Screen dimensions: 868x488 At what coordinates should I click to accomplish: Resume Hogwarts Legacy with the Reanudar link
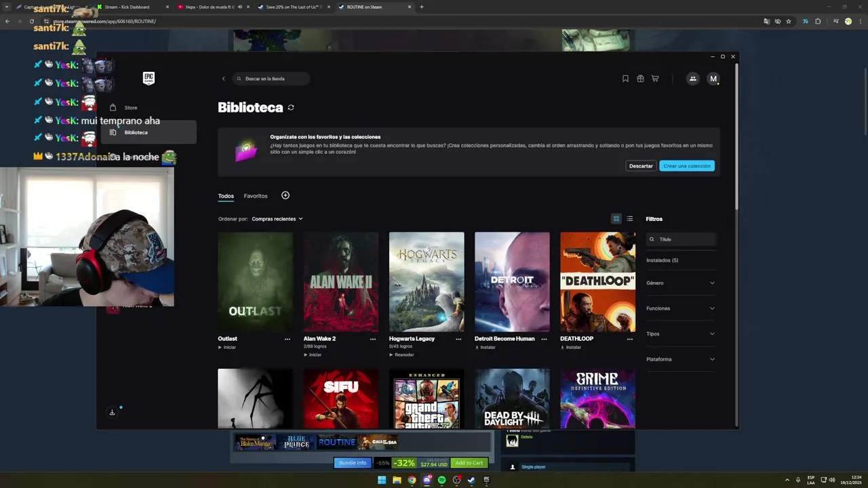[x=401, y=354]
